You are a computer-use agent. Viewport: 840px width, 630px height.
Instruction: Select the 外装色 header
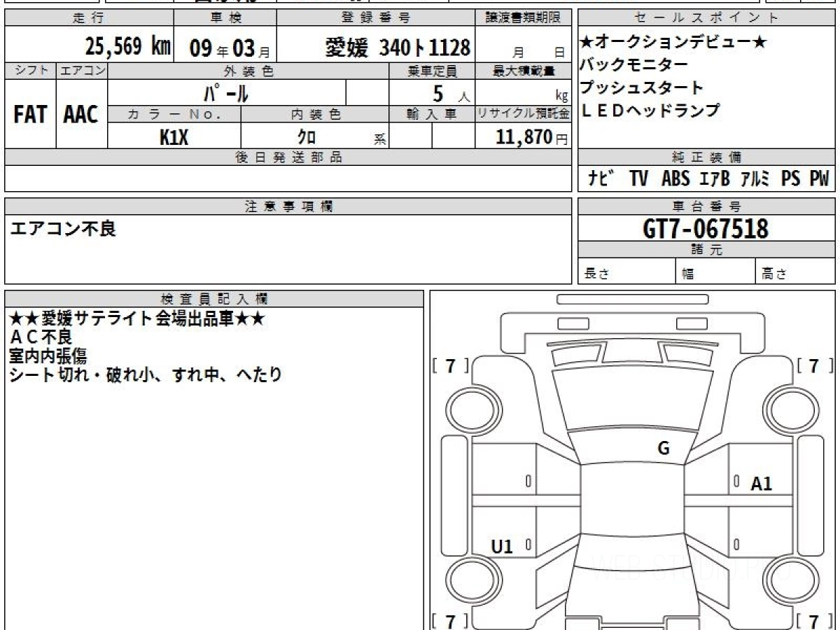[x=248, y=71]
